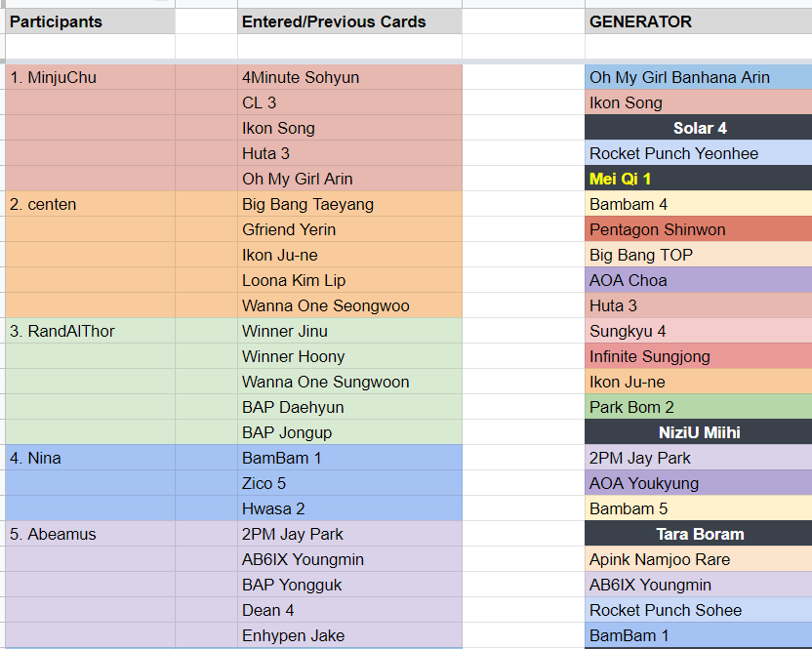Select the 4Minute Sohyun card cell
The width and height of the screenshot is (812, 649).
pos(349,77)
